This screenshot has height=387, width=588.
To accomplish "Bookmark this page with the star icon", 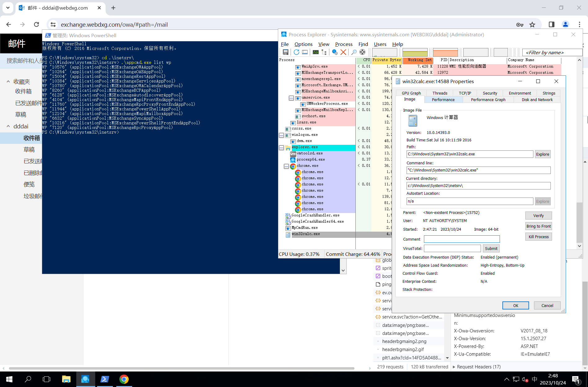I will [532, 24].
